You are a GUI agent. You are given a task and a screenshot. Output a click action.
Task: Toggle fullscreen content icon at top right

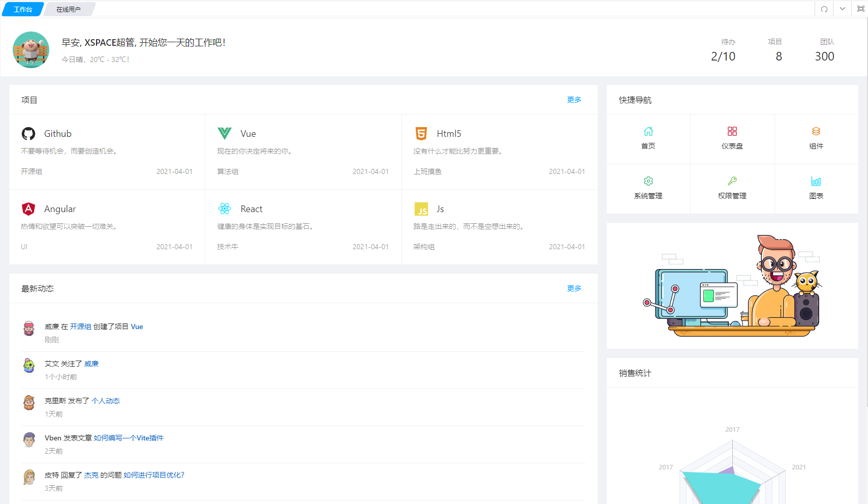(860, 9)
